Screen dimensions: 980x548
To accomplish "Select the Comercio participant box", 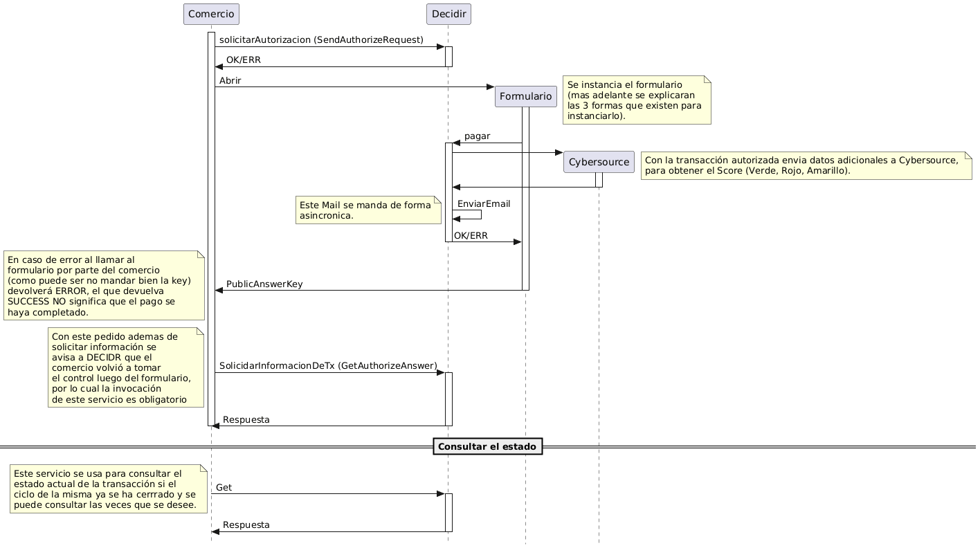I will (210, 13).
